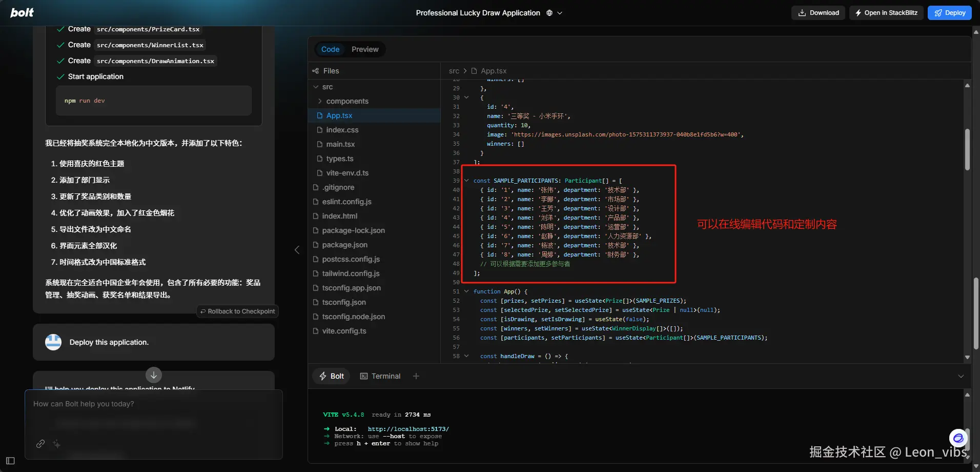Viewport: 980px width, 472px height.
Task: Open App.tsx in the file tree
Action: click(x=374, y=115)
